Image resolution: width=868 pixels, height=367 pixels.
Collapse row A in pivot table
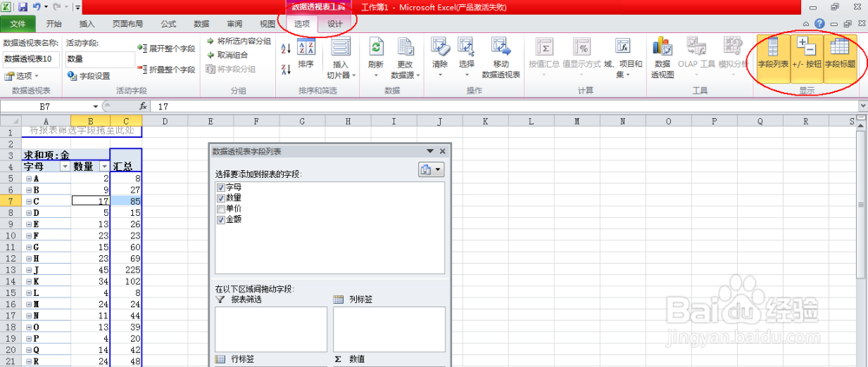click(x=29, y=179)
